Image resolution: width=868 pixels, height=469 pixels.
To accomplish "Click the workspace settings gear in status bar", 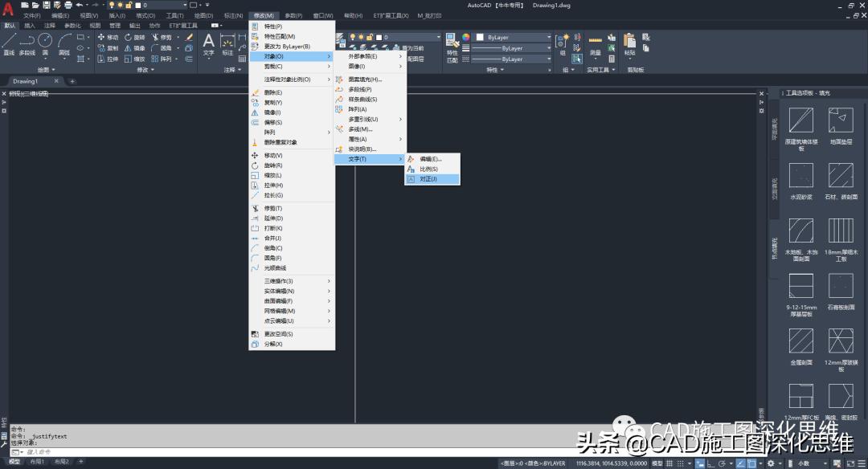I will pyautogui.click(x=770, y=463).
